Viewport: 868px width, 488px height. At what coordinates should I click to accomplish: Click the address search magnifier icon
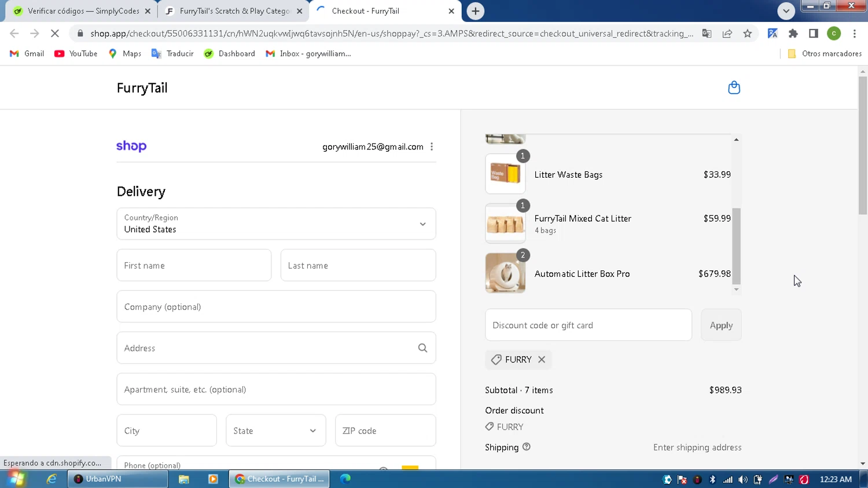click(x=422, y=348)
